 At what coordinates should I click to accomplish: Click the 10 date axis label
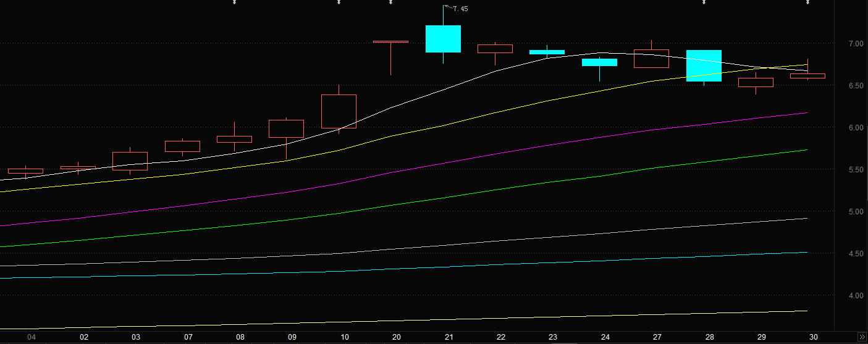(x=345, y=337)
